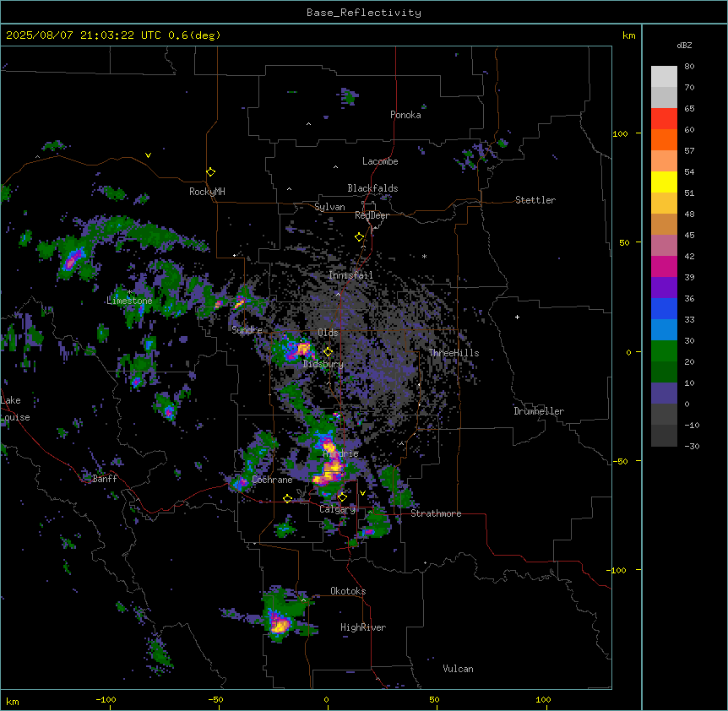Click the Sundre label
Screen dimensions: 728x711
(x=247, y=330)
